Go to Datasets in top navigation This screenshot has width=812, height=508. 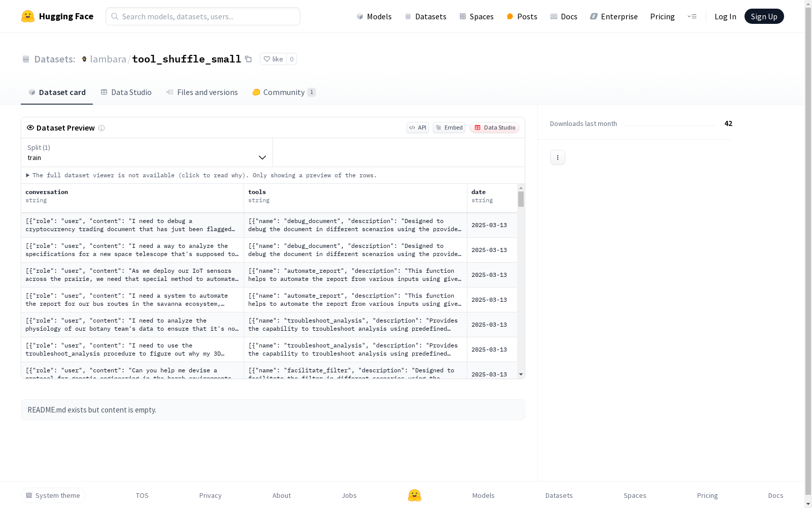coord(425,16)
